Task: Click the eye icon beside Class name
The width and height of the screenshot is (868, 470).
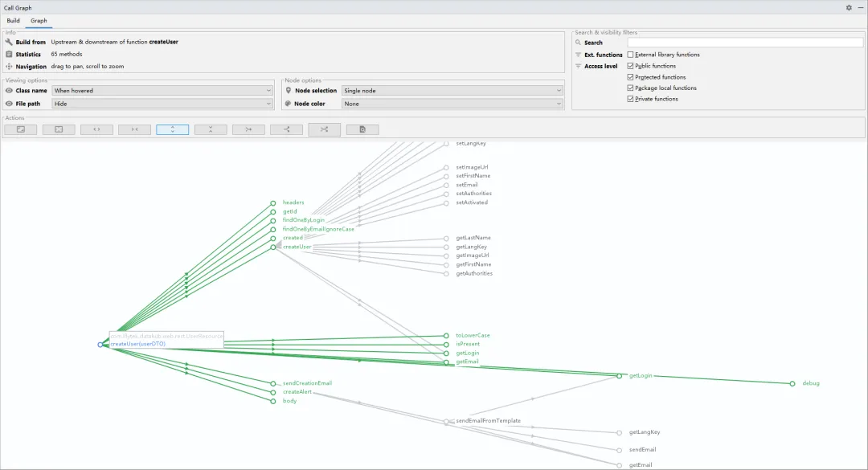Action: pos(9,90)
